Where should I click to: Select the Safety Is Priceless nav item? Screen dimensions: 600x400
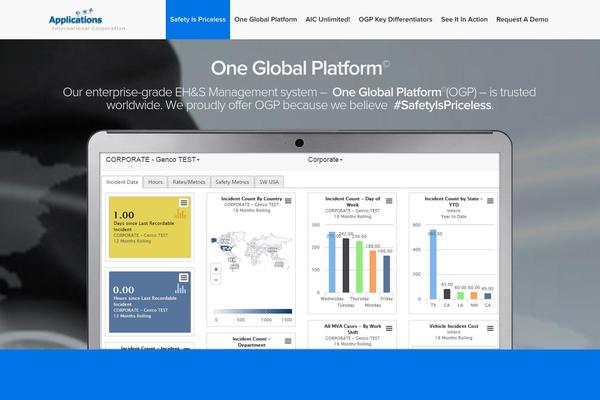198,20
